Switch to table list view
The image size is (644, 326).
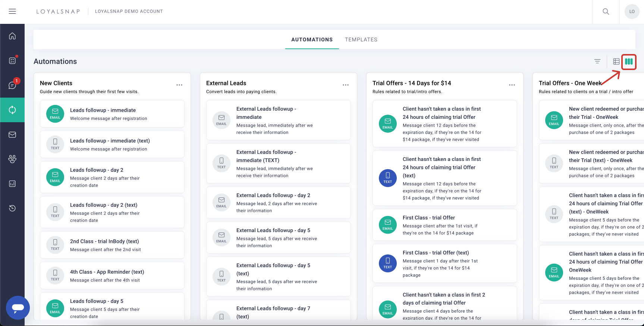click(x=616, y=61)
